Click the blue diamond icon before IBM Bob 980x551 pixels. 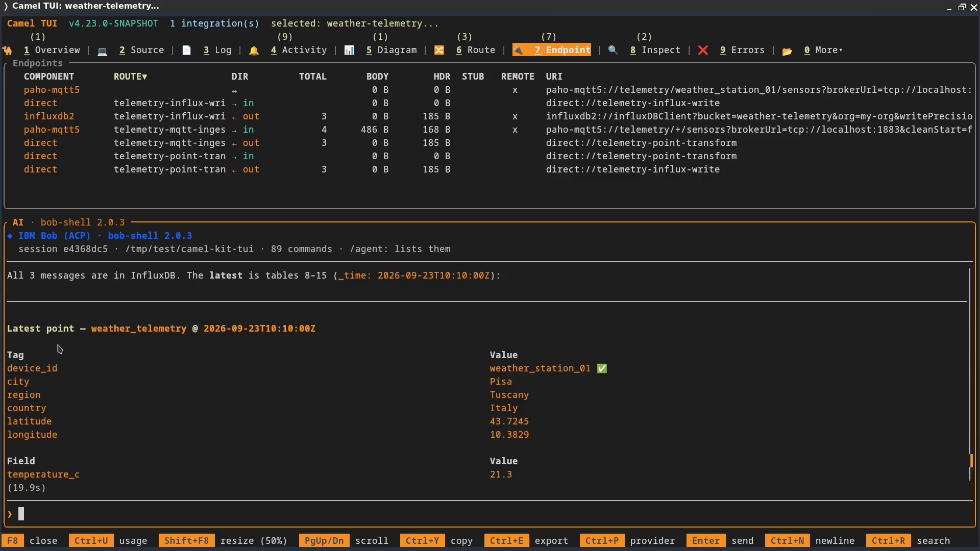pyautogui.click(x=10, y=236)
